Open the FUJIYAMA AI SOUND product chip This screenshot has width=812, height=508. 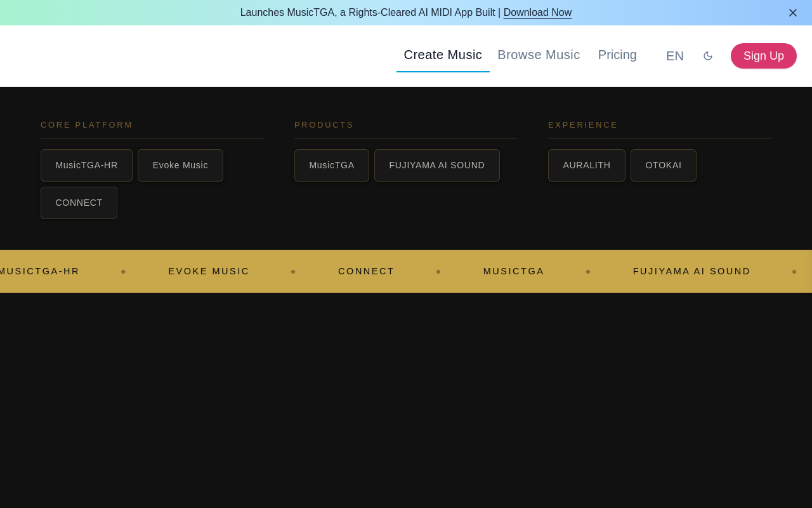437,165
